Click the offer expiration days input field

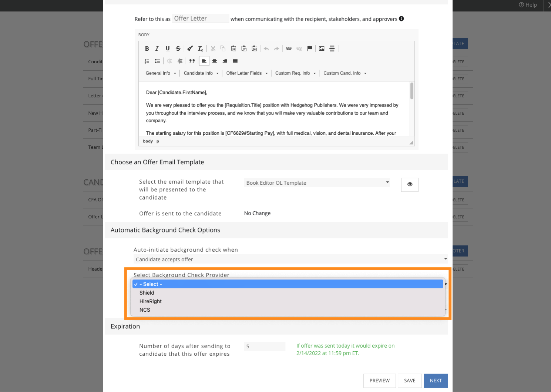pos(265,346)
